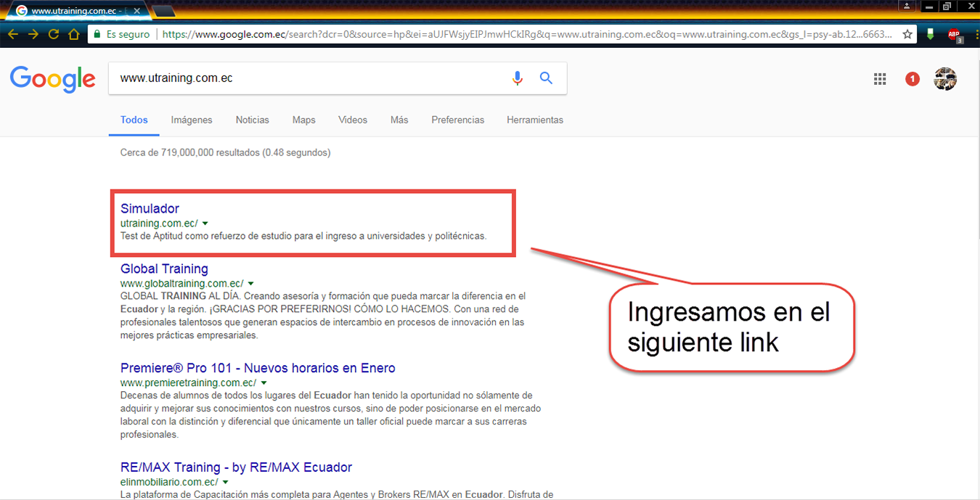Viewport: 980px width, 500px height.
Task: Open Herramientas search tools
Action: click(535, 120)
